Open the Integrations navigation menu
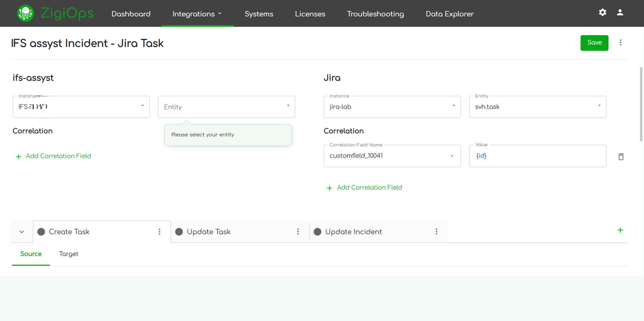644x321 pixels. point(196,14)
